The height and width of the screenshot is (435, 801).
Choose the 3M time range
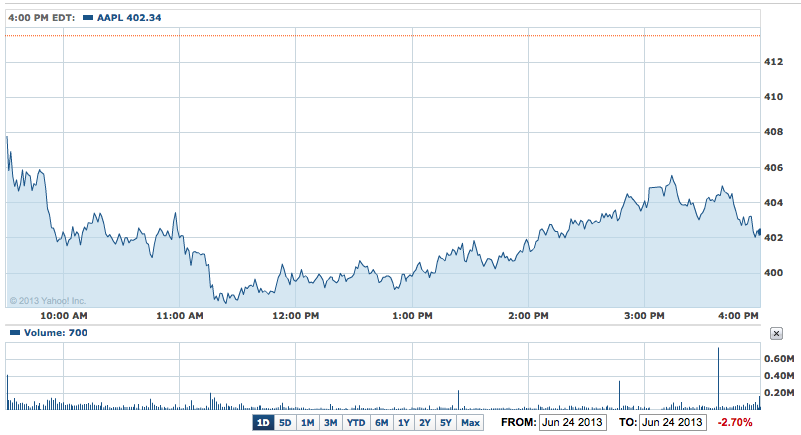pos(330,423)
